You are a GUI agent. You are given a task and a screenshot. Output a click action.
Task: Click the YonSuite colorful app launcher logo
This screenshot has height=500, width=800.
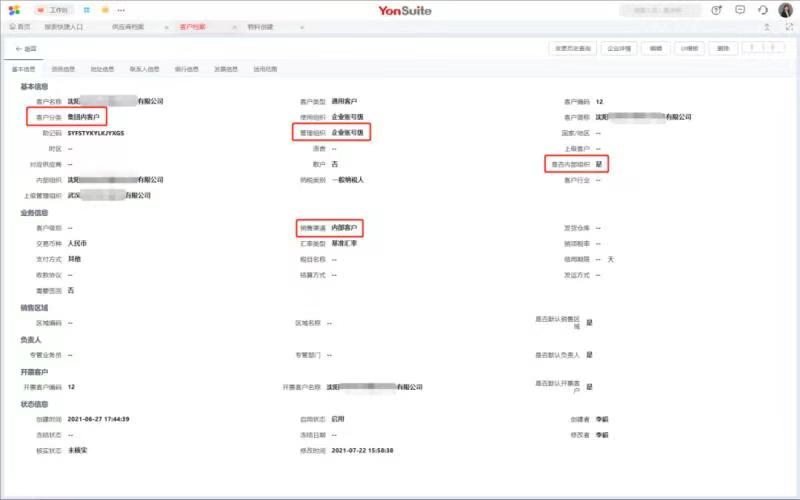pyautogui.click(x=14, y=10)
